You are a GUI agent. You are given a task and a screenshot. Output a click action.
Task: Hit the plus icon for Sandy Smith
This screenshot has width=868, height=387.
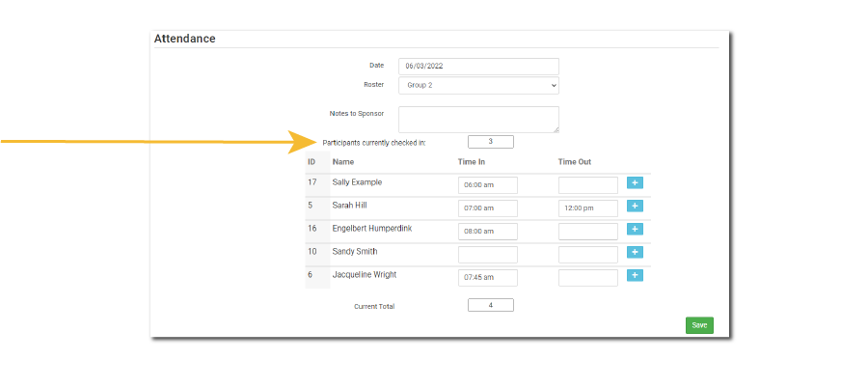tap(635, 252)
